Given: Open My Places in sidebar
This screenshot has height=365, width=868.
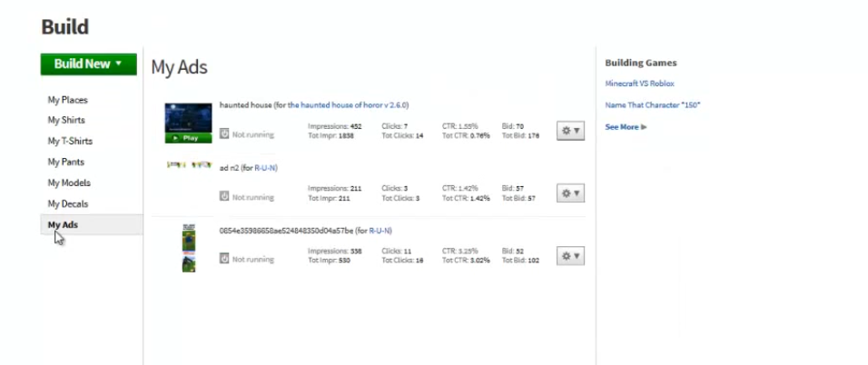Looking at the screenshot, I should pos(68,100).
